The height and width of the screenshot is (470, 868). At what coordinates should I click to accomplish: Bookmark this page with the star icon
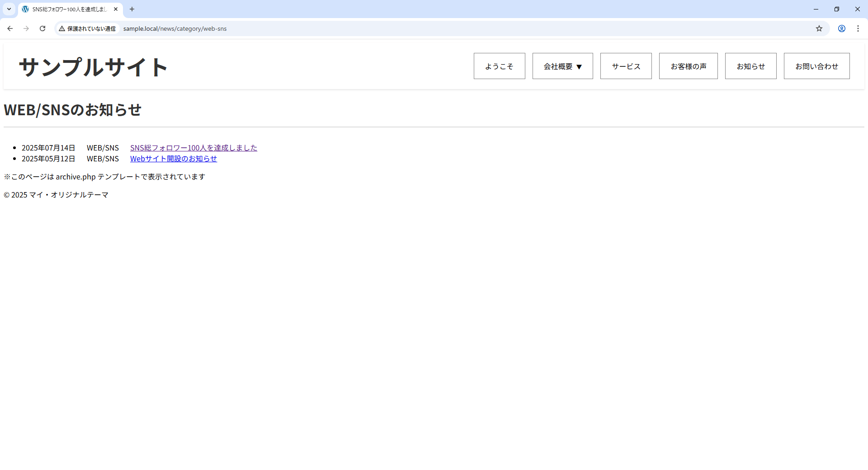pyautogui.click(x=819, y=28)
